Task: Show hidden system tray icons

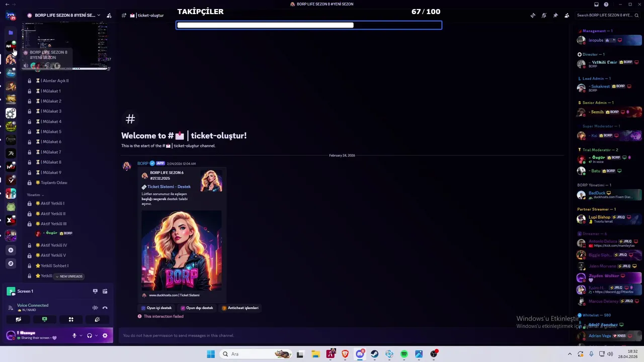Action: [x=570, y=354]
